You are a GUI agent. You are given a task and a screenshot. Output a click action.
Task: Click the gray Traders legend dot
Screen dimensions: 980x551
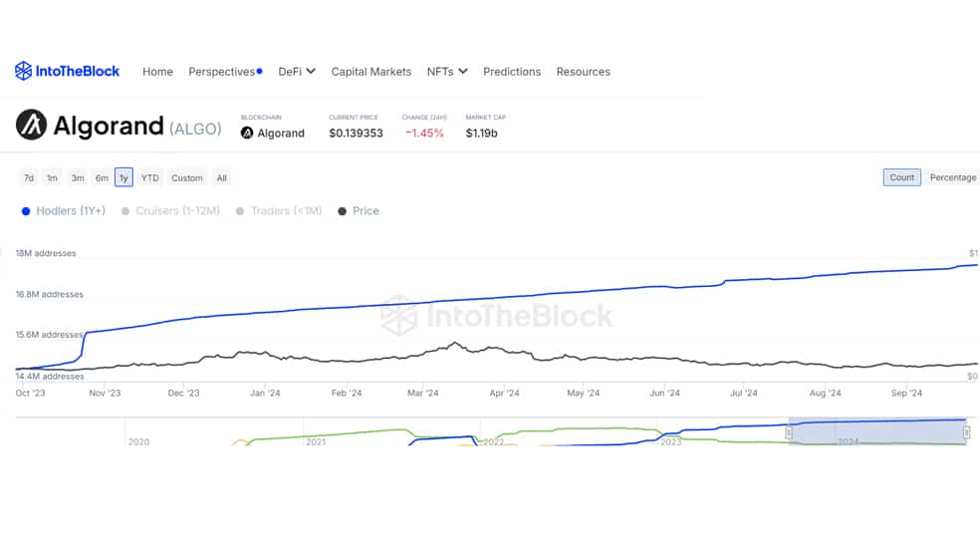point(240,211)
